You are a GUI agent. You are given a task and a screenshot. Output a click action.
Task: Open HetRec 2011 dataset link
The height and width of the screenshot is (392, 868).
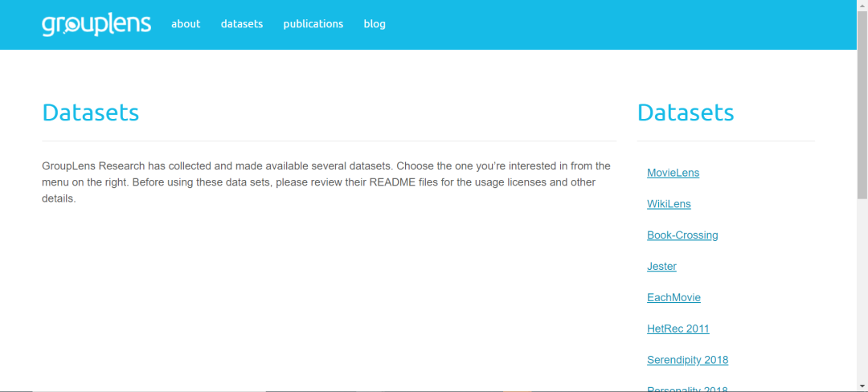pyautogui.click(x=678, y=329)
